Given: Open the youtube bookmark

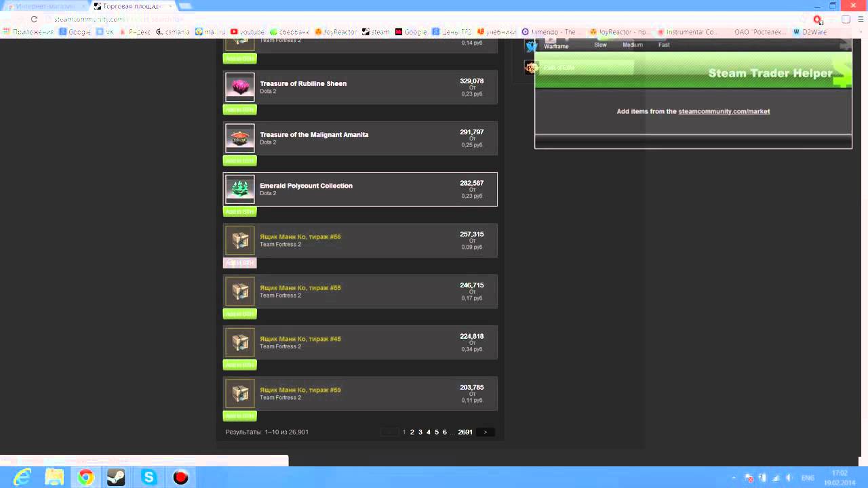Looking at the screenshot, I should click(x=248, y=32).
